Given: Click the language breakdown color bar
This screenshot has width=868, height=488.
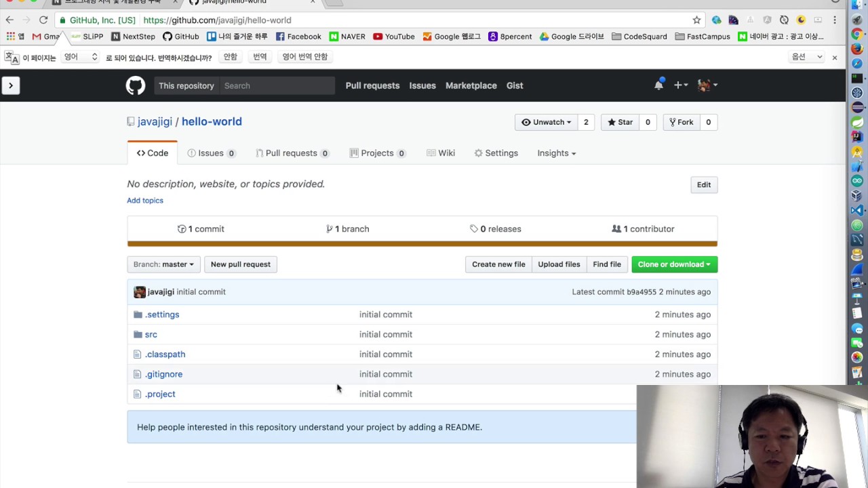Looking at the screenshot, I should coord(422,244).
